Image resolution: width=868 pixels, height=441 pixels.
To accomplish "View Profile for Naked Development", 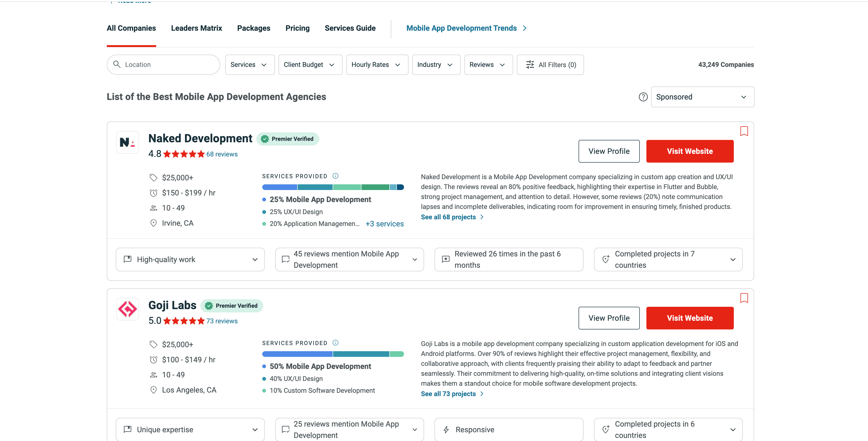I will [609, 151].
